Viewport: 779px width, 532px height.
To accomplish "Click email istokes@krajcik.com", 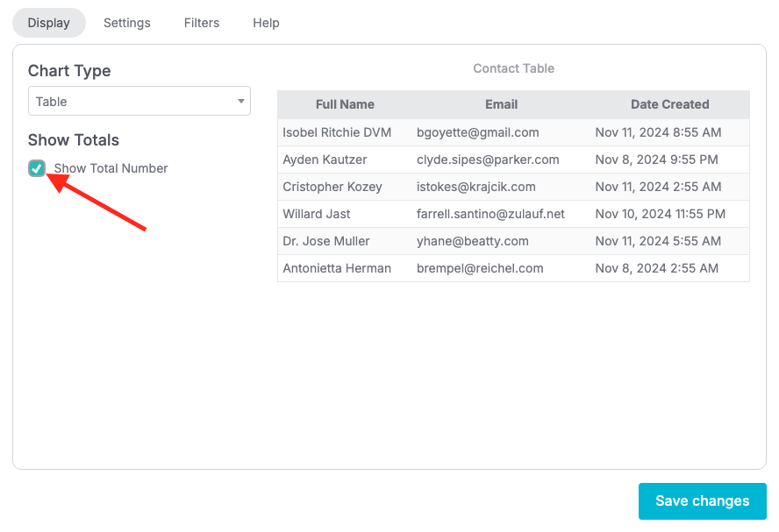I will tap(476, 187).
